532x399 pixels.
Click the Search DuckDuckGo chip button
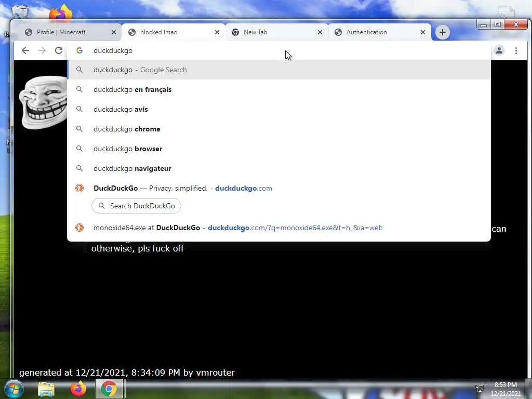click(136, 206)
